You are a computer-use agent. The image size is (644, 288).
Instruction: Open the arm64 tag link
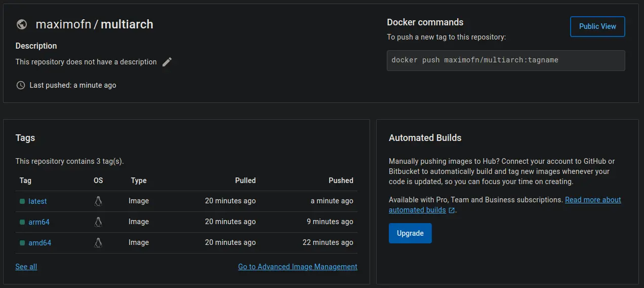pos(39,222)
